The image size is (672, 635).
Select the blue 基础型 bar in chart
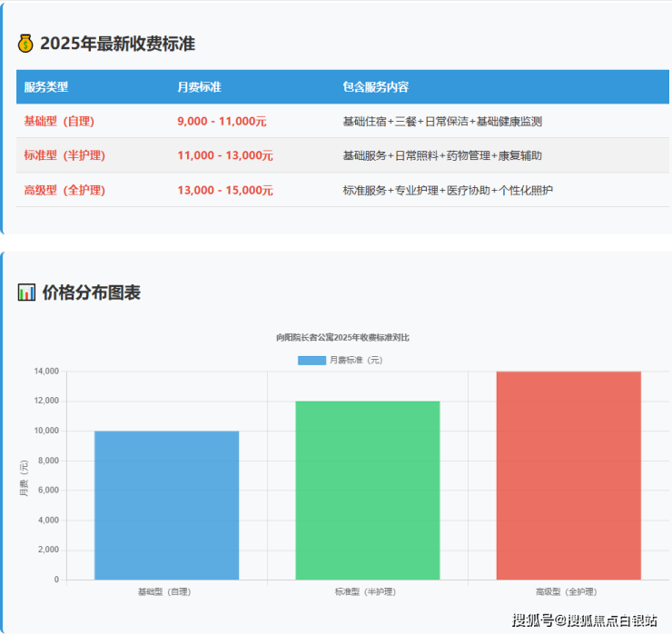pos(166,505)
